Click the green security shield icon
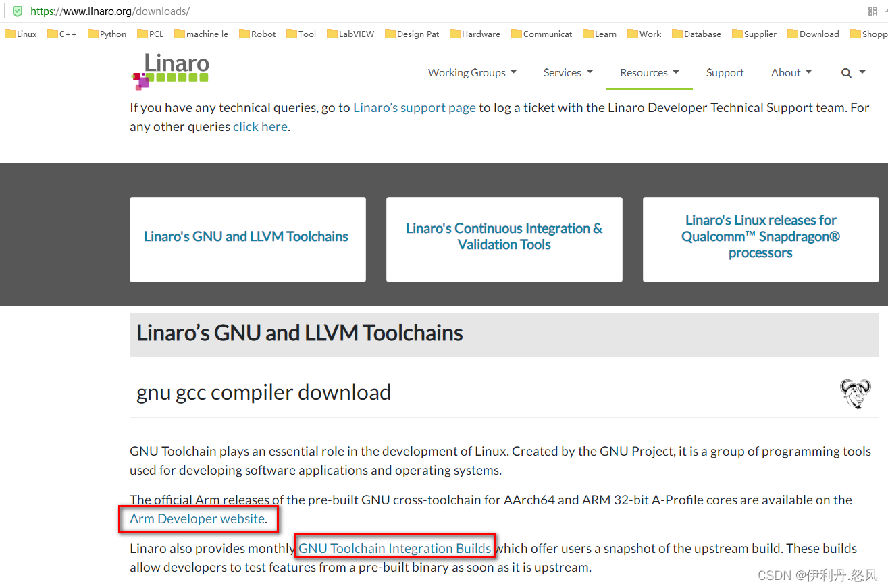The width and height of the screenshot is (888, 588). coord(18,11)
